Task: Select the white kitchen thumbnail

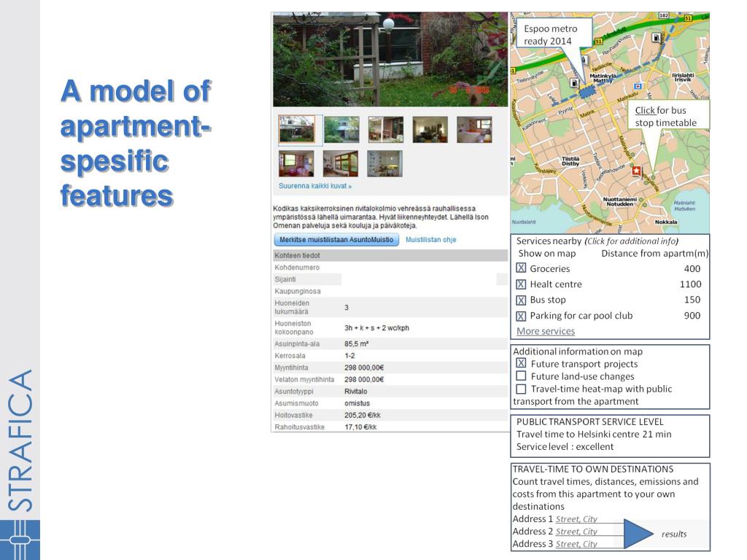Action: 385,163
